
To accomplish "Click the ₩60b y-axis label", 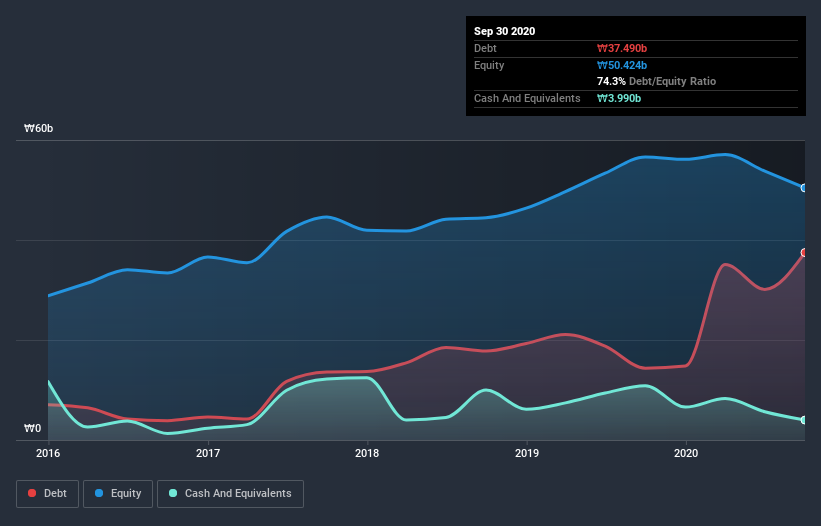I will (x=39, y=129).
